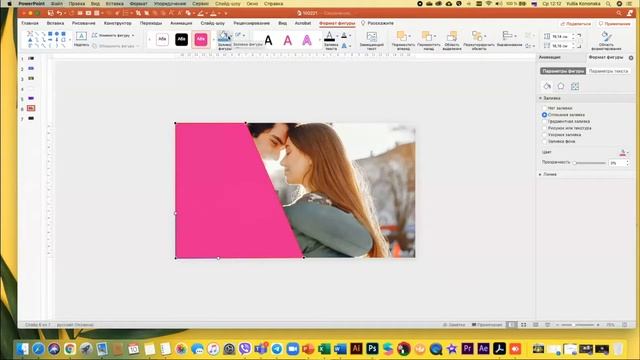Select the Effects pentagon icon in pane
The width and height of the screenshot is (640, 360).
pyautogui.click(x=561, y=86)
